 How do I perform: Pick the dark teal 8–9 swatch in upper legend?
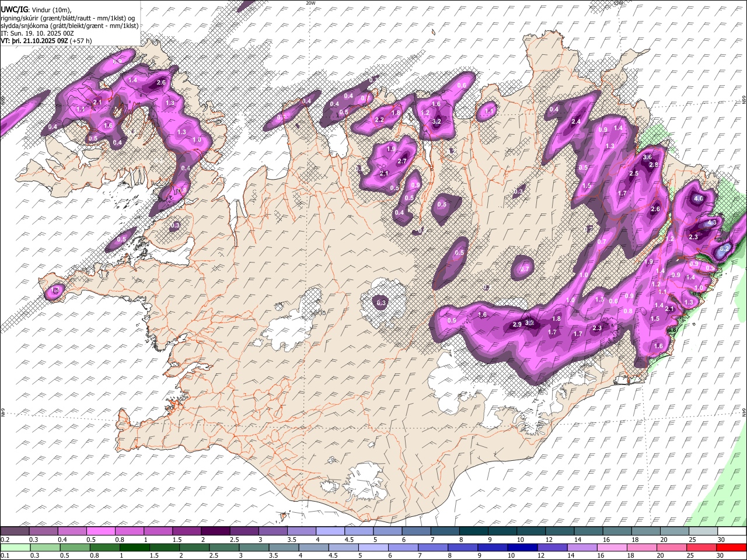pyautogui.click(x=474, y=531)
